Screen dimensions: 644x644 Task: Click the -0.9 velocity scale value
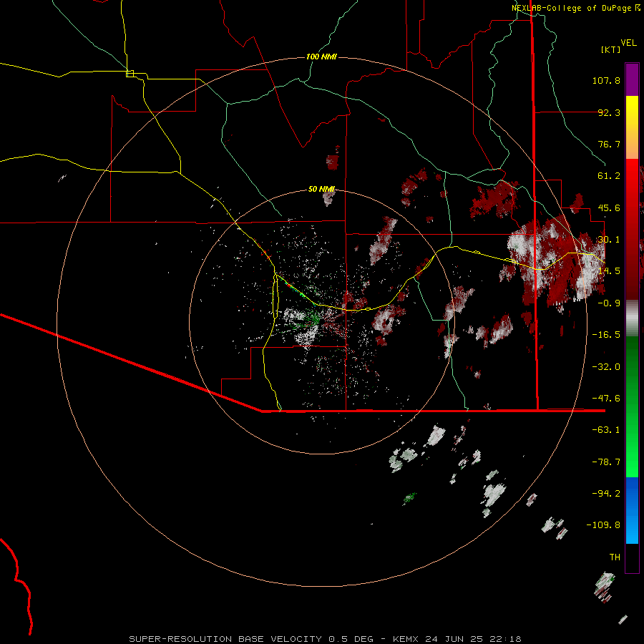pos(609,303)
